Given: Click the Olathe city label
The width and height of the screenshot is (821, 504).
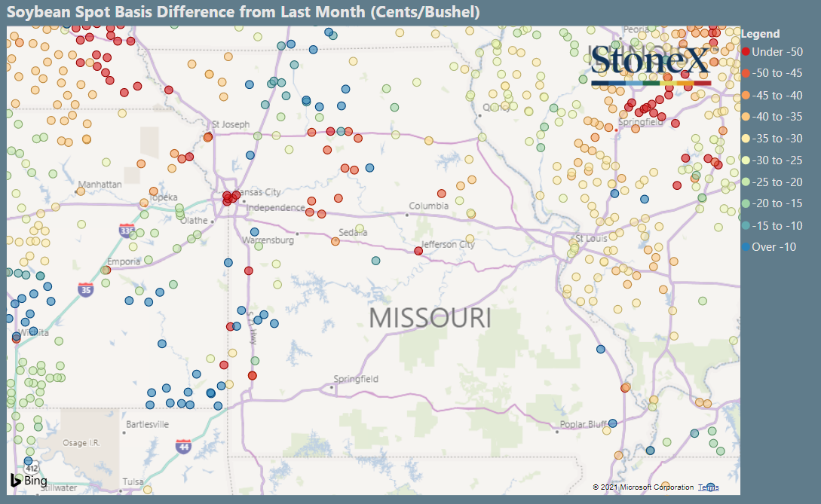Looking at the screenshot, I should coord(195,220).
